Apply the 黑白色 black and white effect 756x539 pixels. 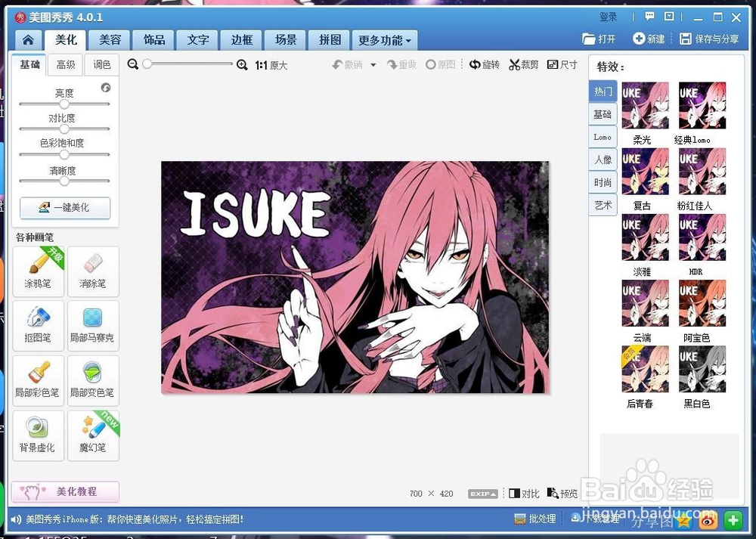click(702, 370)
